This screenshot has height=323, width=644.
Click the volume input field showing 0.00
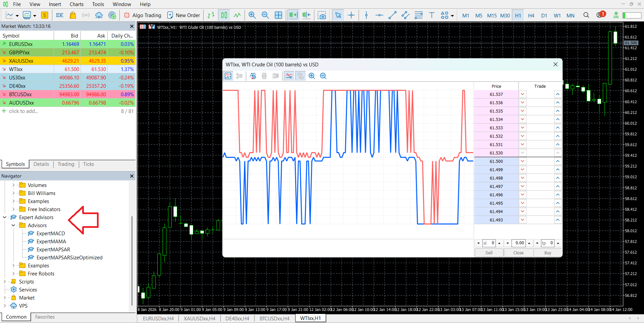pos(519,243)
